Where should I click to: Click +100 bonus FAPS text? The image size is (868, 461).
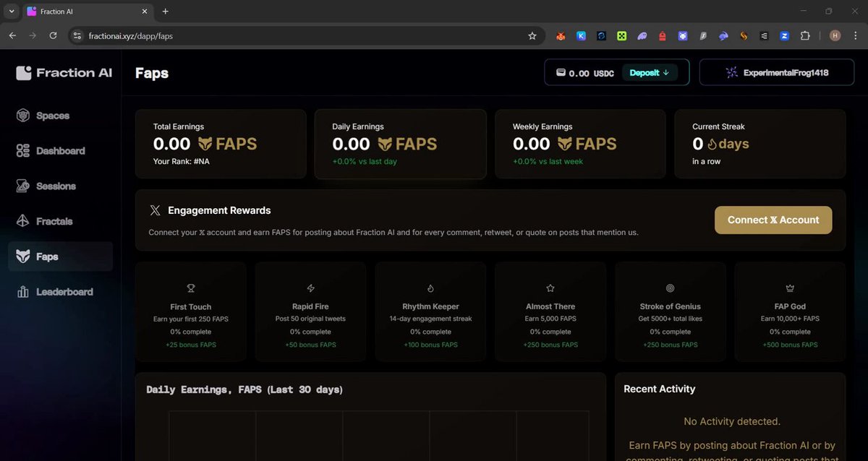pyautogui.click(x=430, y=345)
